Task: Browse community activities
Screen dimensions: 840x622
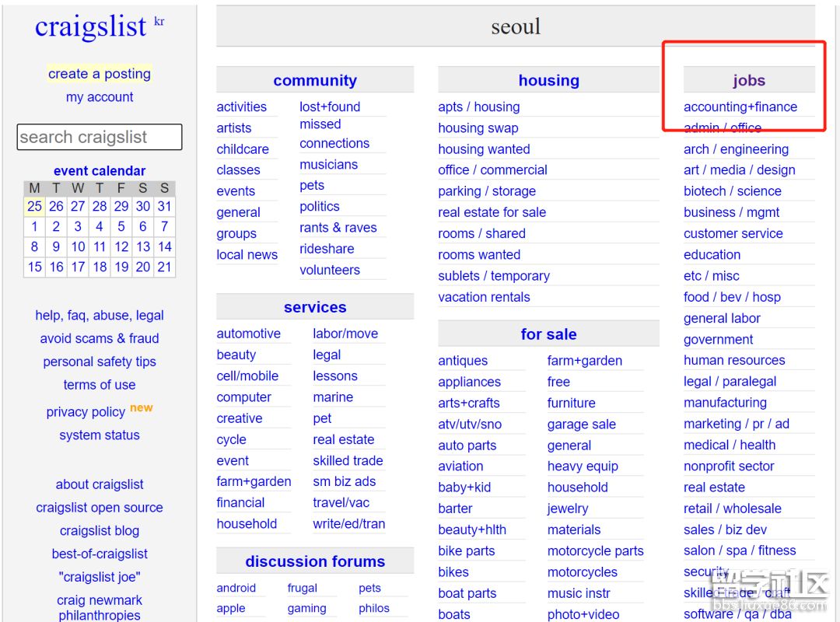Action: 242,107
